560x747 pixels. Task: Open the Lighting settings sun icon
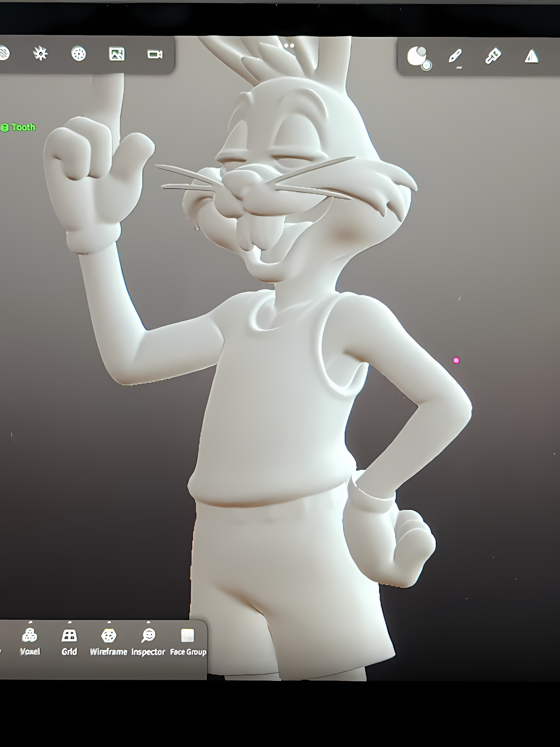(x=40, y=54)
